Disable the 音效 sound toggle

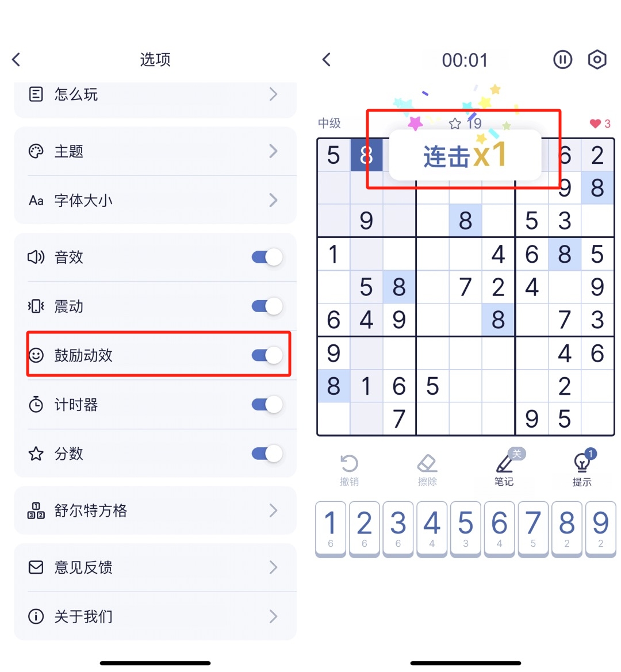click(266, 258)
